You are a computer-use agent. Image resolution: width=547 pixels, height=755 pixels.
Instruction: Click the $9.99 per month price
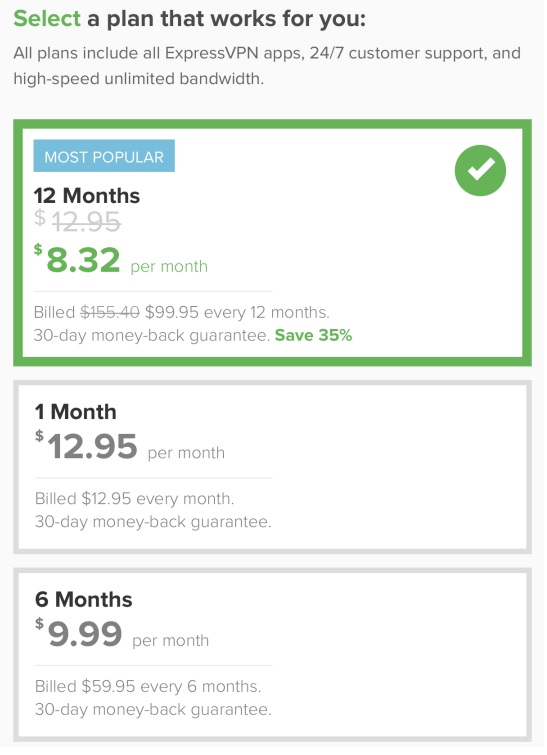click(122, 636)
